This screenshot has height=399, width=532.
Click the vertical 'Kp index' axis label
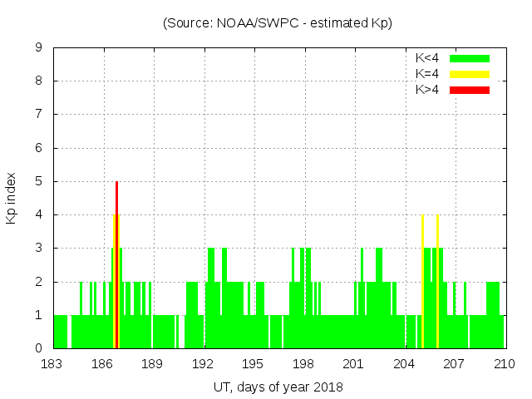click(12, 198)
